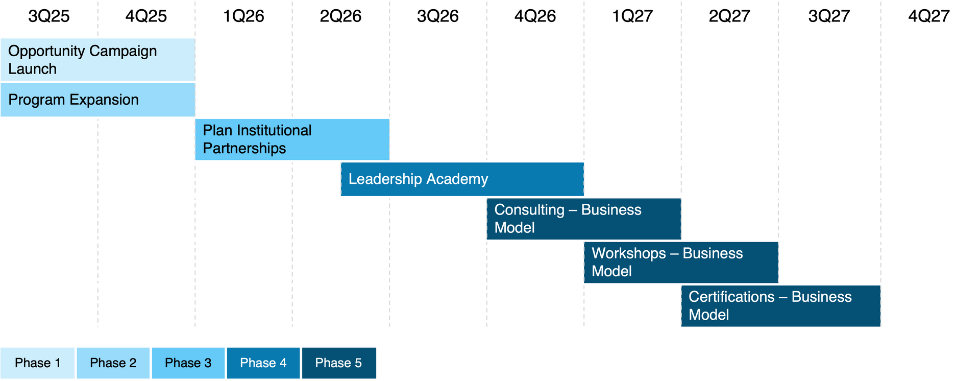This screenshot has width=980, height=381.
Task: Click the Program Expansion task bar
Action: (97, 100)
